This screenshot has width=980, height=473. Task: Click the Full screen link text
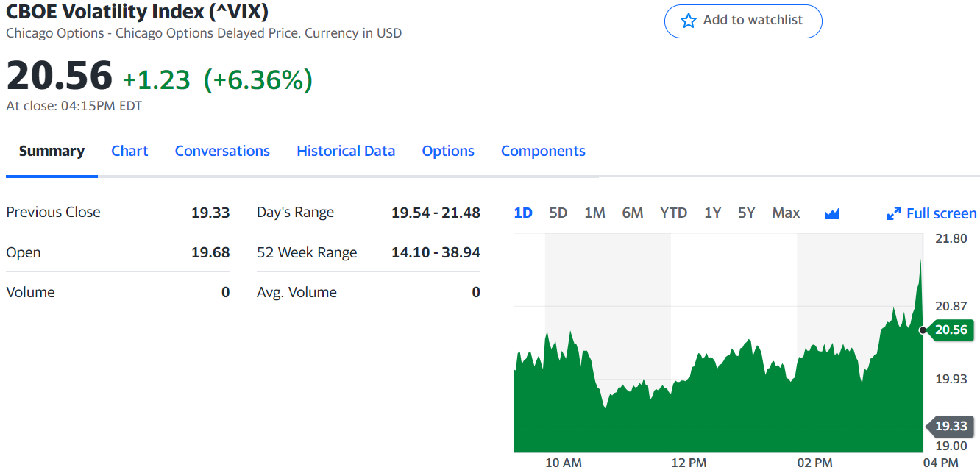942,213
